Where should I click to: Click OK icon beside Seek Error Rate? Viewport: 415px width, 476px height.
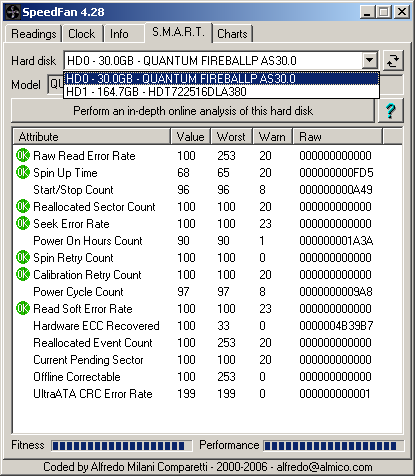[x=23, y=224]
